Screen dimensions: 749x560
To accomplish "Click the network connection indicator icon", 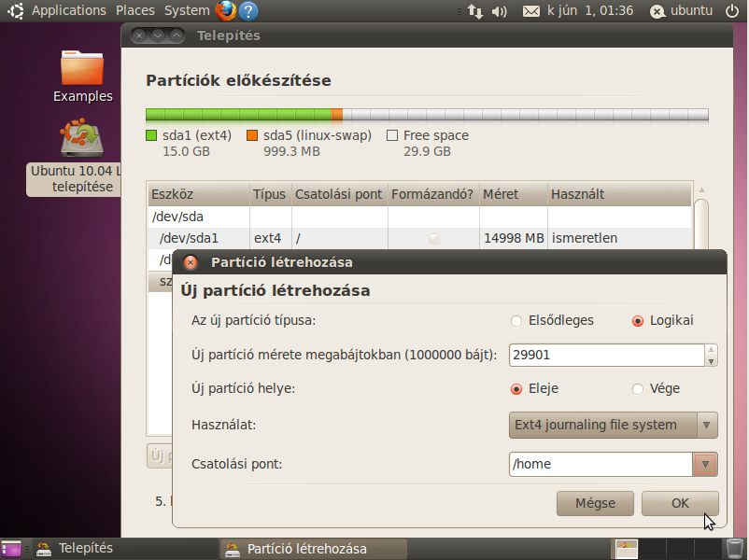I will [x=475, y=11].
